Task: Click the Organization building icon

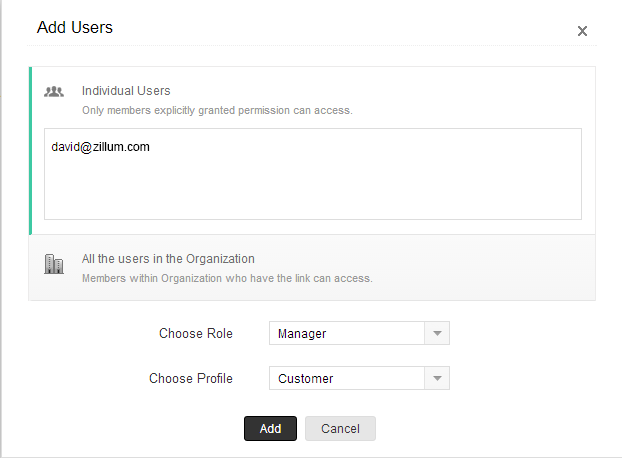Action: [x=54, y=265]
